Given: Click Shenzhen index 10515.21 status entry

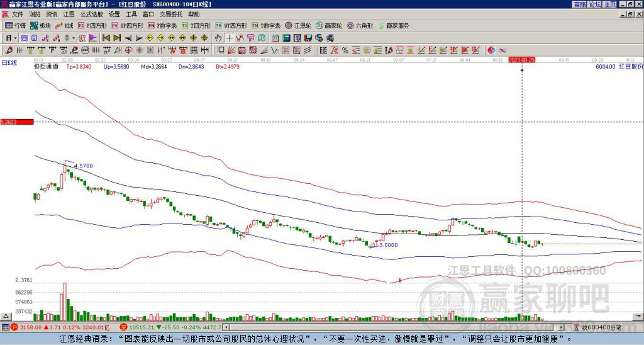Looking at the screenshot, I should (x=171, y=328).
